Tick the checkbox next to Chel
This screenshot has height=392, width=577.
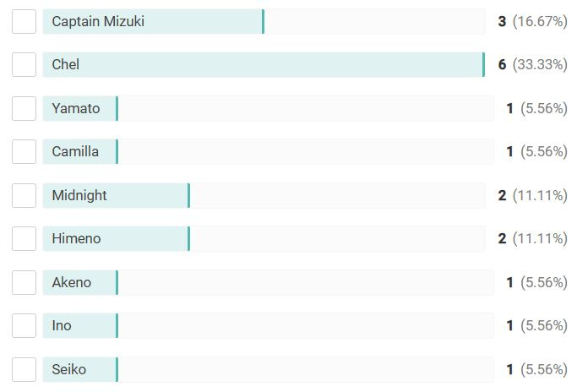coord(24,64)
